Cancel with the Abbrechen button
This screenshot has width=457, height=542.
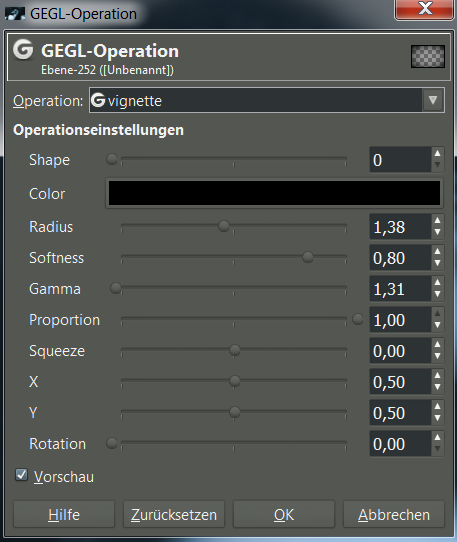point(394,514)
